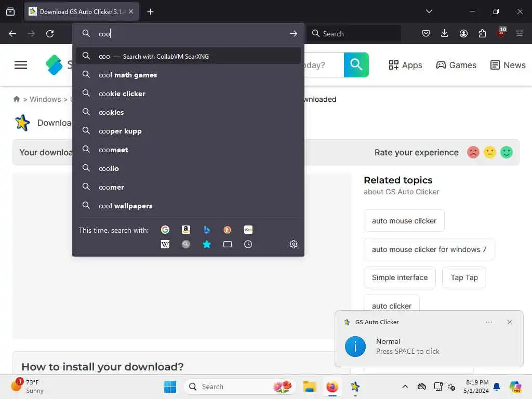The height and width of the screenshot is (399, 532).
Task: Search with the gray magnifier engine icon
Action: 185,244
